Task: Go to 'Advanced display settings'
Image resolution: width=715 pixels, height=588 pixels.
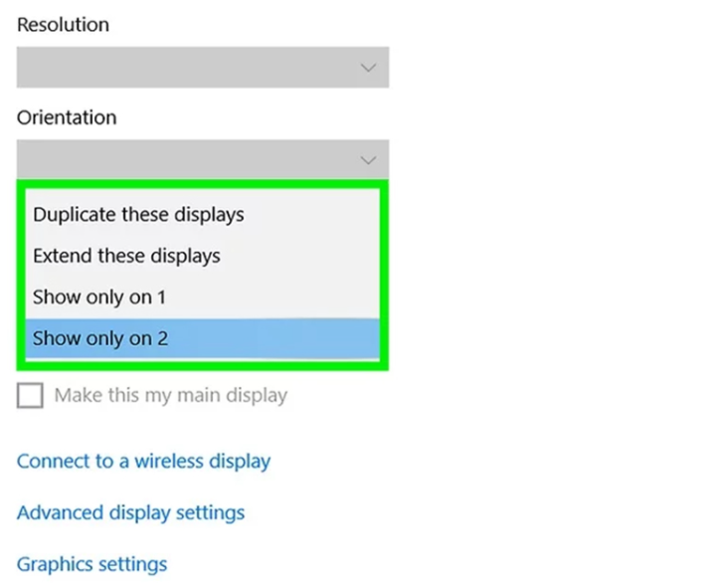Action: 130,512
